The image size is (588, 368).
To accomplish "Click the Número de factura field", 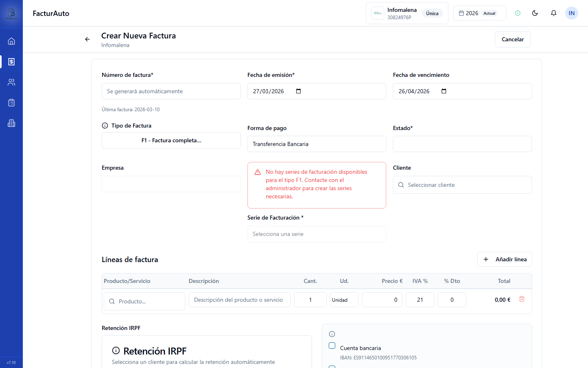I will tap(171, 91).
